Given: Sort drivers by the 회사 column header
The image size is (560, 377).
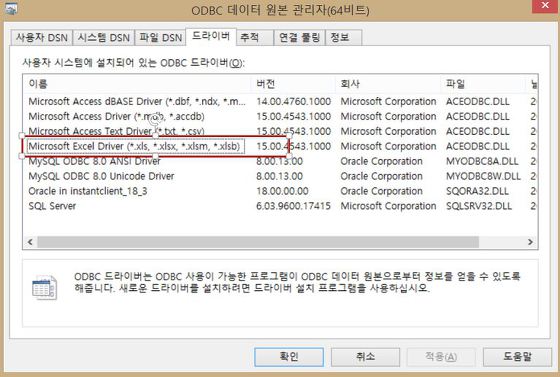Looking at the screenshot, I should [389, 84].
